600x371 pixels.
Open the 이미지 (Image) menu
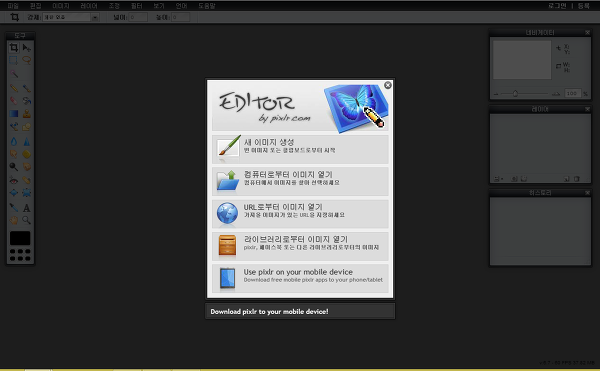[x=61, y=6]
